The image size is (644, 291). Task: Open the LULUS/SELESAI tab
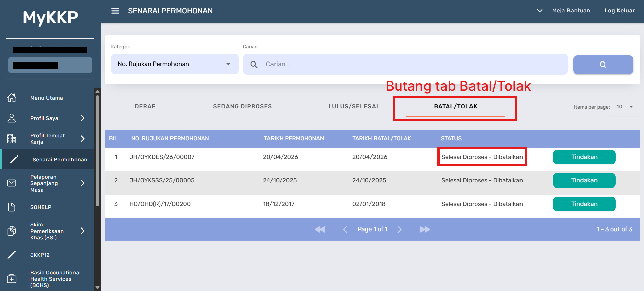(x=353, y=106)
